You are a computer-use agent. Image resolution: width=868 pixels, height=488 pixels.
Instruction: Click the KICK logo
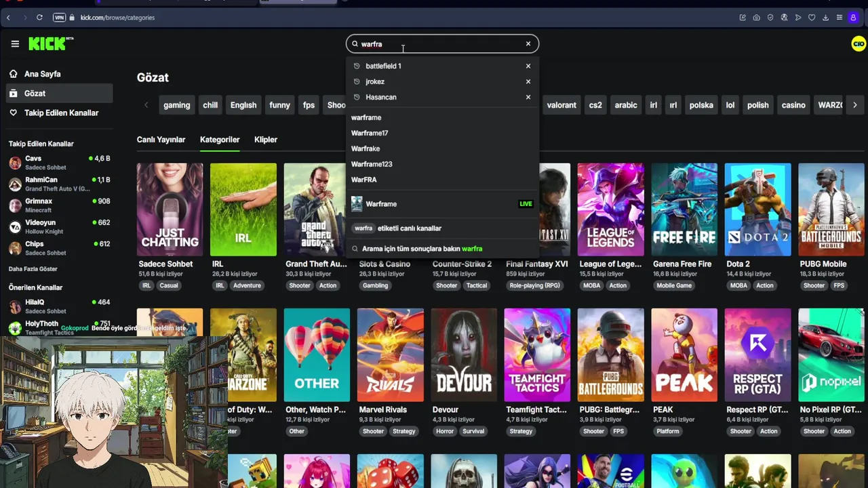point(51,44)
